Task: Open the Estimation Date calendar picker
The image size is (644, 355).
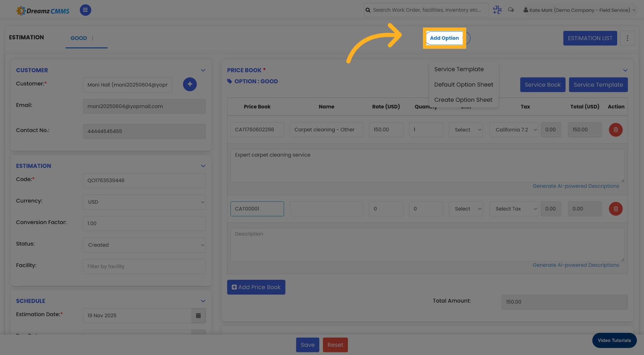Action: [198, 315]
